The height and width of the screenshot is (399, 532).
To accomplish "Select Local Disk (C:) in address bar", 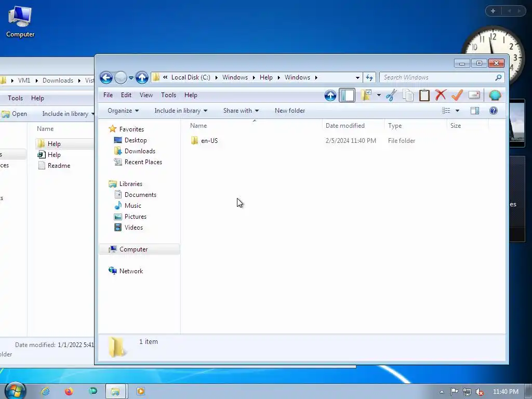I will pos(191,77).
